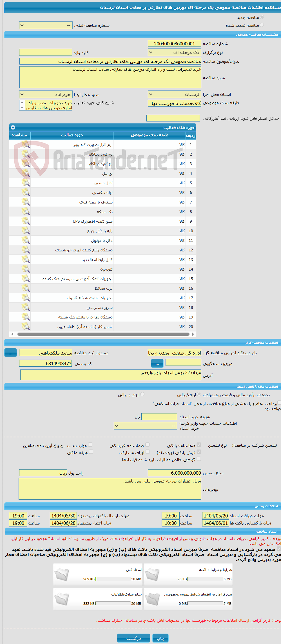Viewport: 281px width, 644px height.
Task: Click the هزینه خرید اسناد input field
Action: 159,417
